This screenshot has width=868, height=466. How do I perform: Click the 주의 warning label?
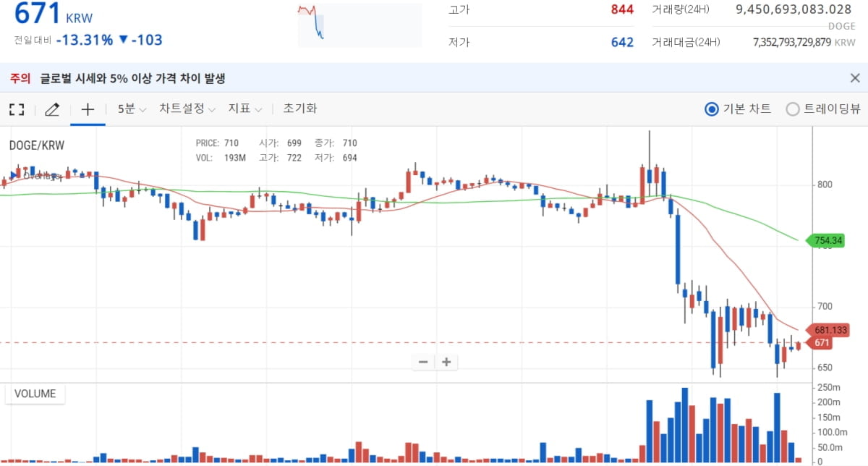click(x=20, y=78)
